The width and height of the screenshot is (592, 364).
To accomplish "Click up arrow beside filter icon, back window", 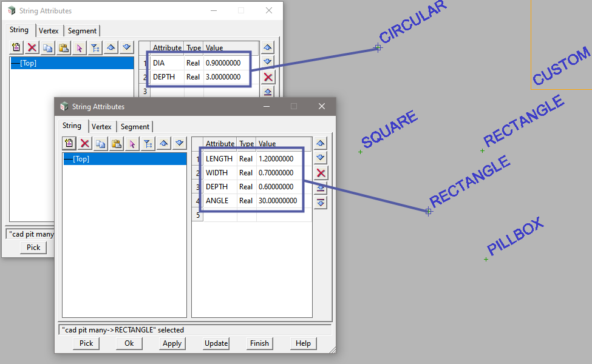I will pyautogui.click(x=111, y=47).
